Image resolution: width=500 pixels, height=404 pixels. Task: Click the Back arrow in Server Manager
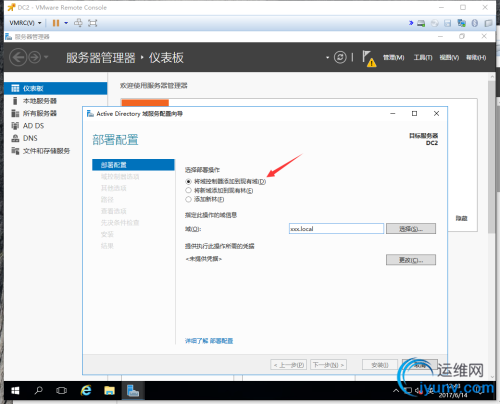coord(18,57)
